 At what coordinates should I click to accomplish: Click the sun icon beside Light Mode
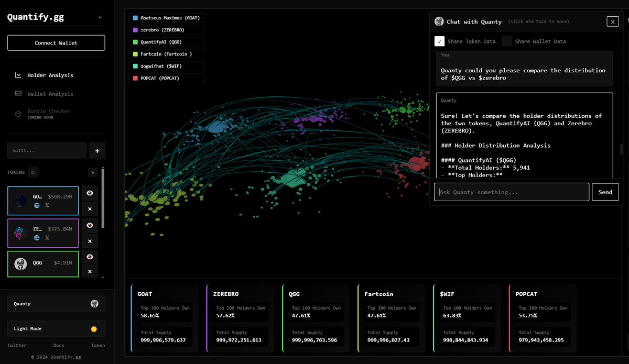[x=94, y=328]
